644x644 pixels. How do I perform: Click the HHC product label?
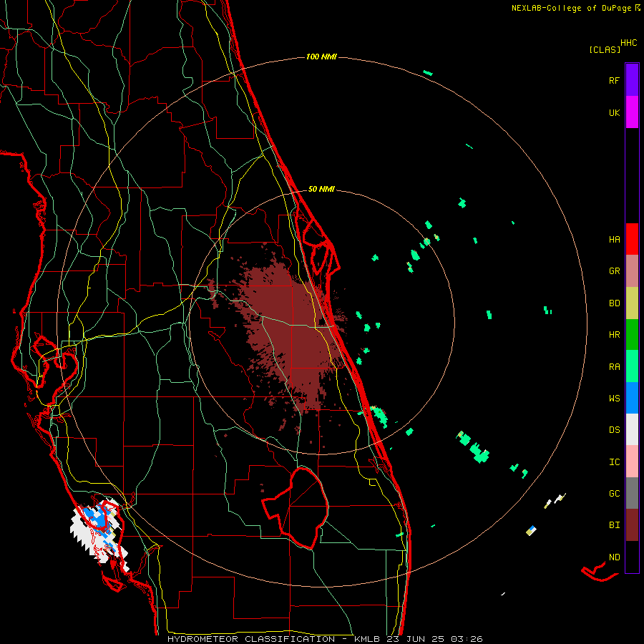coord(628,43)
